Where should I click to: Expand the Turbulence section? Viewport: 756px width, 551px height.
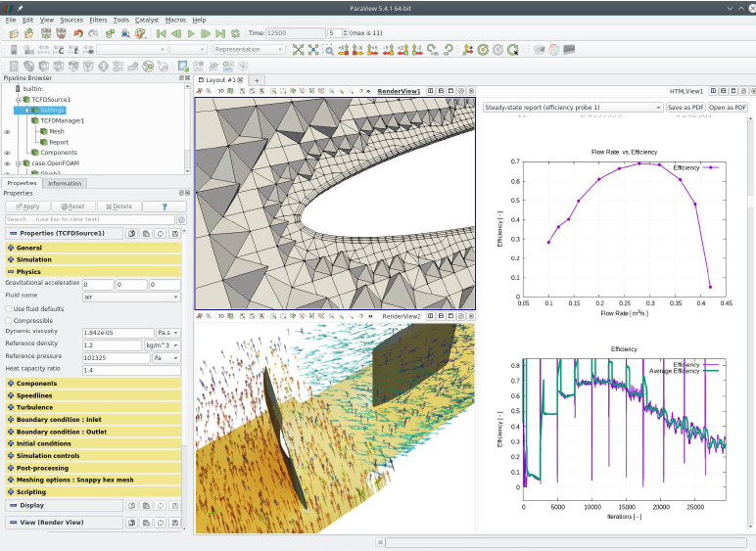coord(94,407)
